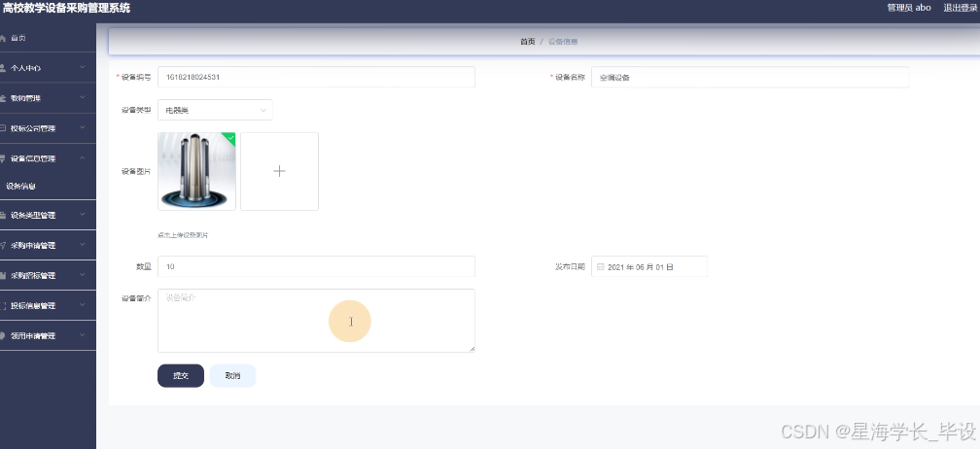Click the icon beside 采购申请管理
The image size is (980, 449).
coord(3,245)
